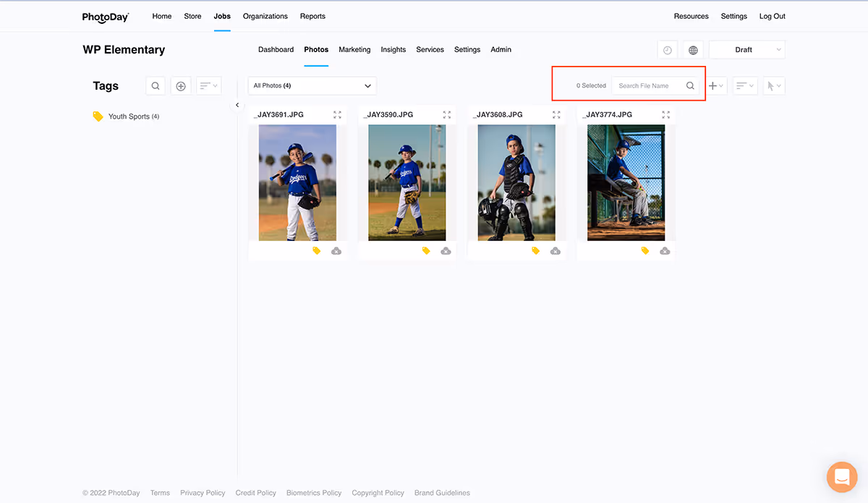868x503 pixels.
Task: Click the yellow Youth Sports tag icon
Action: [x=98, y=117]
